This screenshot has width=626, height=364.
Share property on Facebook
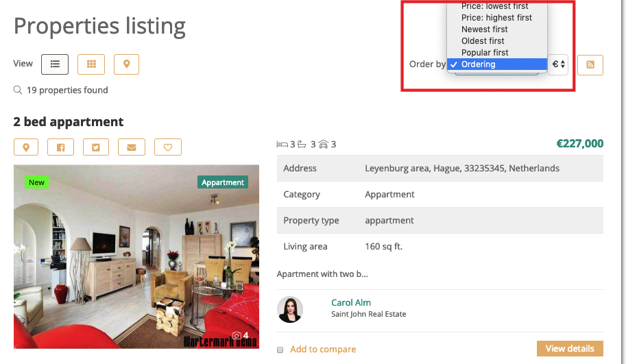[x=60, y=147]
